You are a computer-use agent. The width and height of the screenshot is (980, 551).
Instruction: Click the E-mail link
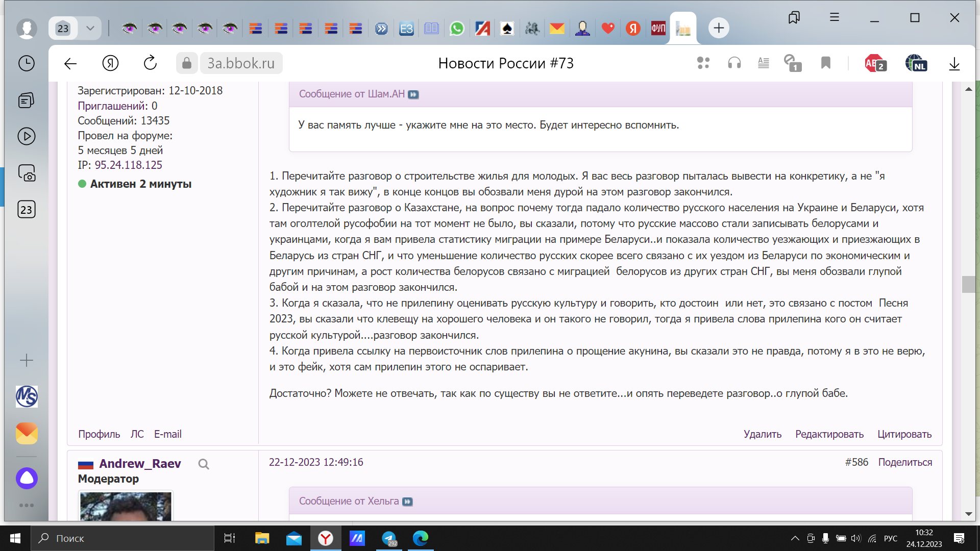point(168,434)
